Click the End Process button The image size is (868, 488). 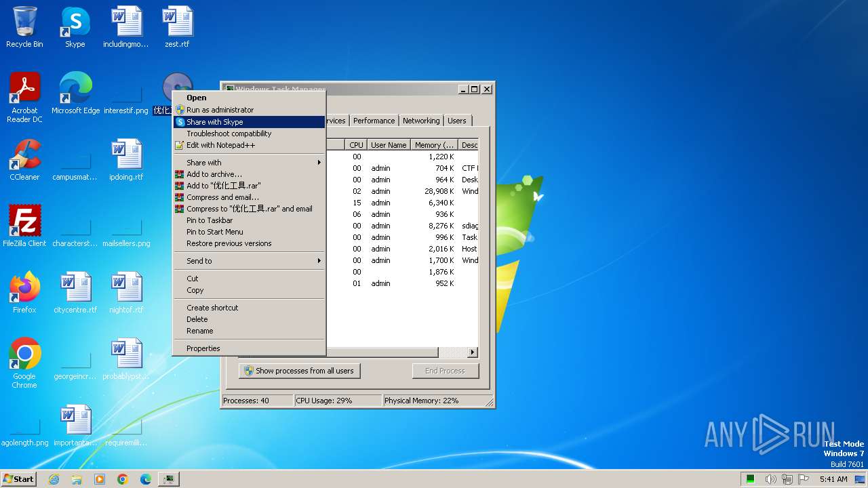pyautogui.click(x=445, y=371)
